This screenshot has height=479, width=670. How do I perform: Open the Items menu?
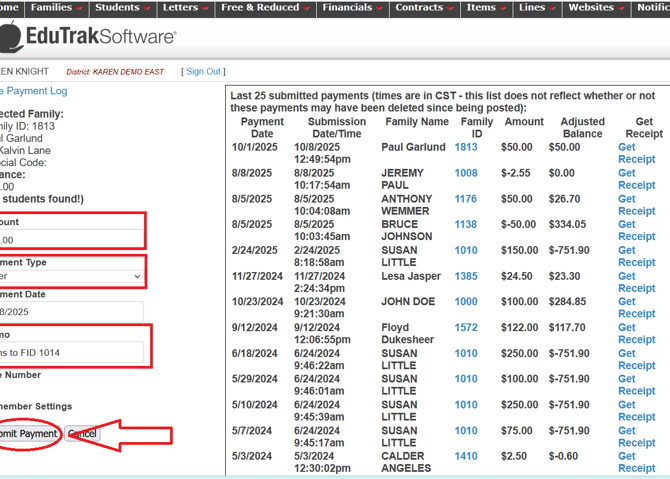tap(485, 8)
